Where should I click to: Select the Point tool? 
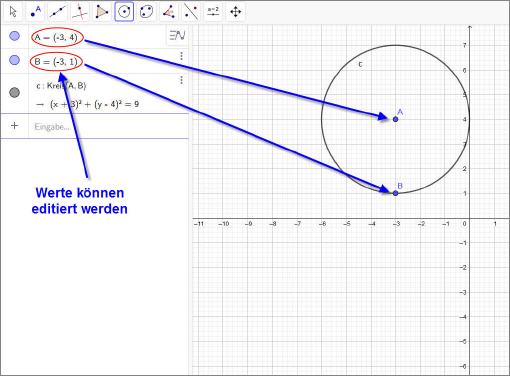point(35,12)
